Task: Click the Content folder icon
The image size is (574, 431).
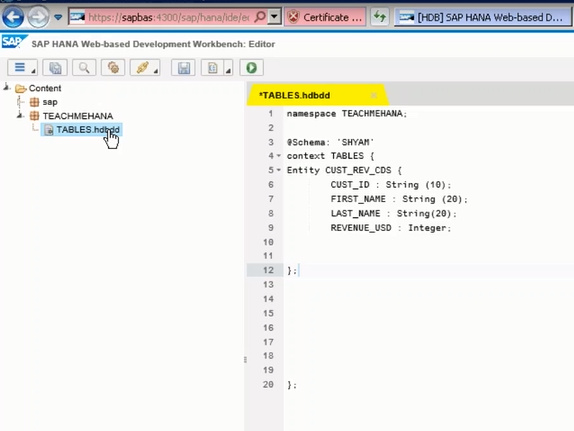Action: pos(20,89)
